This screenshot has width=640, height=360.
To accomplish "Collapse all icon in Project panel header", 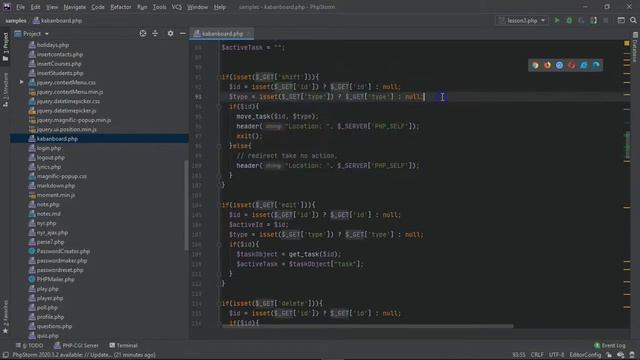I will tap(155, 33).
